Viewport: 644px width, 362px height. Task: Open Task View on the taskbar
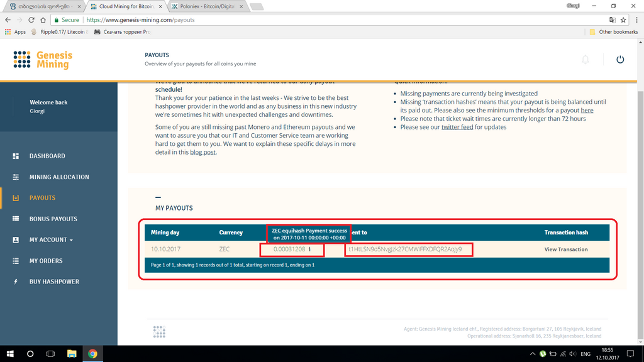pos(50,354)
